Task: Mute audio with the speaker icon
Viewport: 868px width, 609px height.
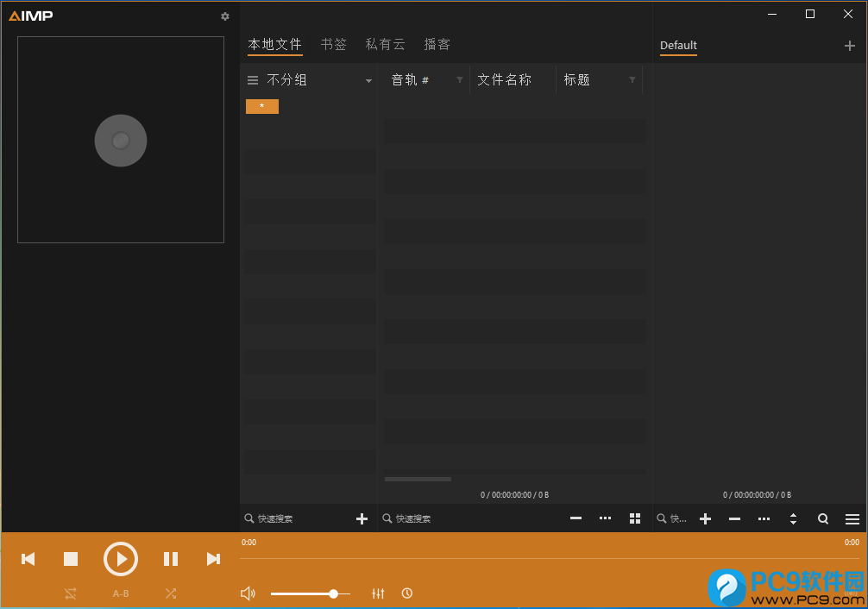Action: (248, 593)
